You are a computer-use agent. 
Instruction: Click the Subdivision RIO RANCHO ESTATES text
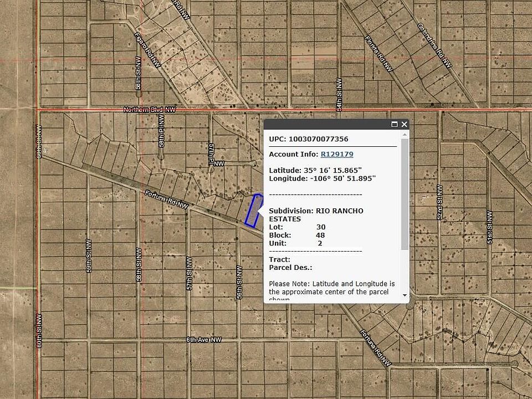click(x=316, y=215)
